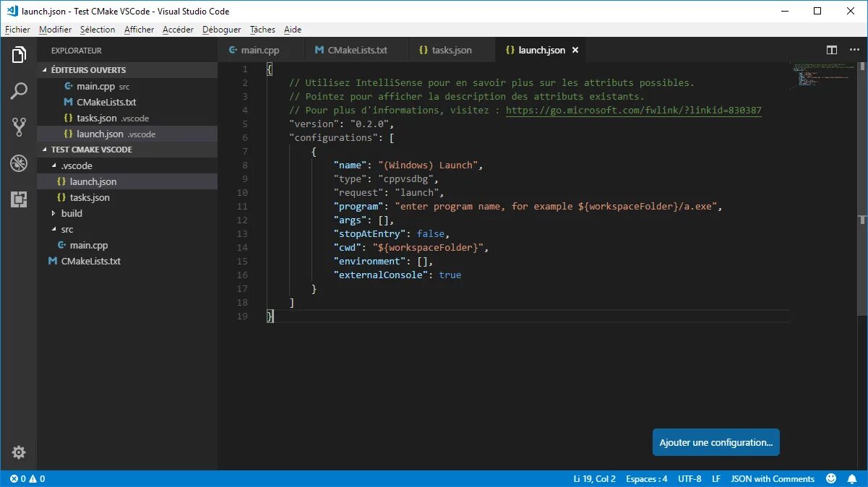868x487 pixels.
Task: Change the JSON with Comments language mode
Action: pyautogui.click(x=773, y=478)
